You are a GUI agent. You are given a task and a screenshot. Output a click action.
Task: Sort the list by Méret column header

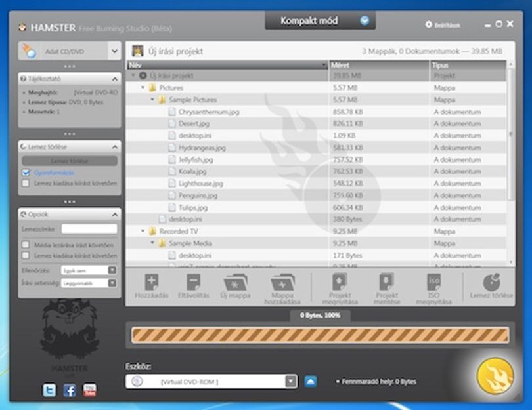379,65
